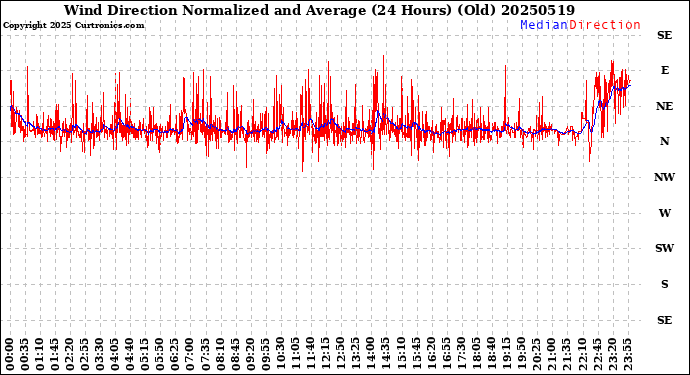Click the Copyright 2025 Curtronics.com text
The height and width of the screenshot is (375, 690).
click(x=73, y=26)
